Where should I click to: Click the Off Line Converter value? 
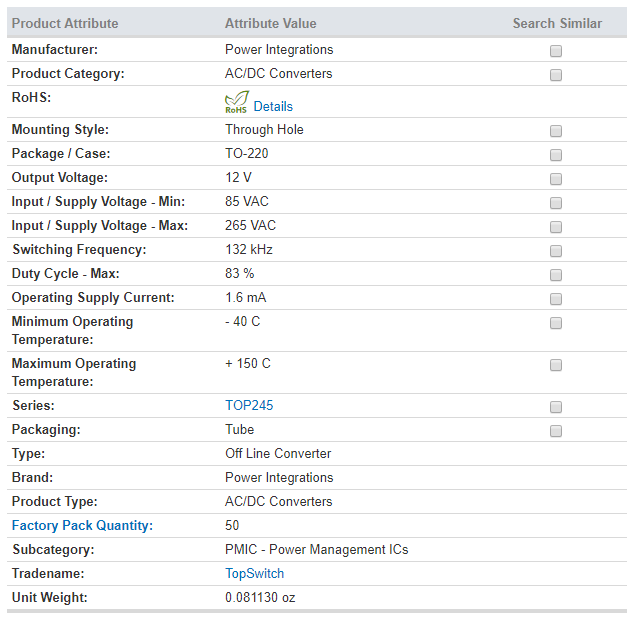coord(278,453)
